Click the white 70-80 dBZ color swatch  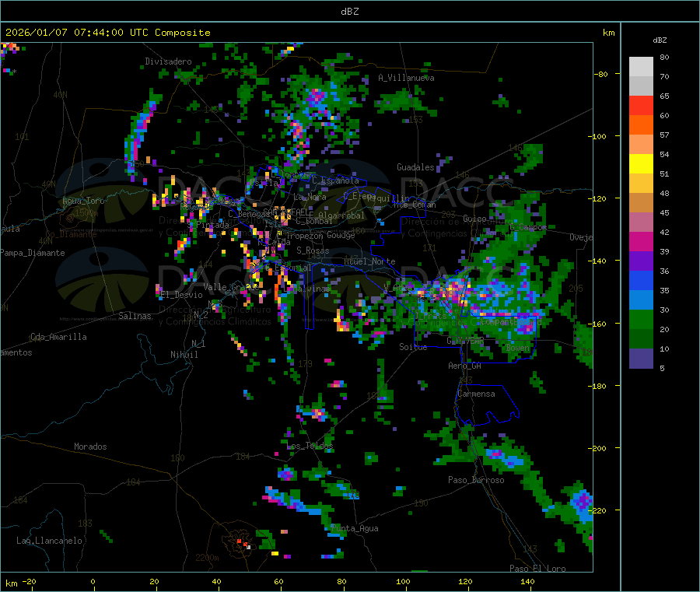(x=641, y=67)
